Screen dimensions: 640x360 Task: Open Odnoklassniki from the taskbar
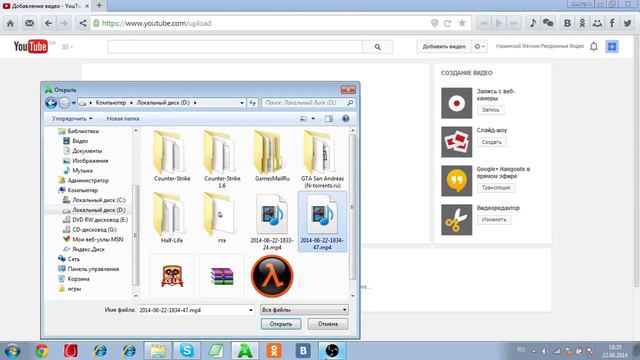coord(274,351)
